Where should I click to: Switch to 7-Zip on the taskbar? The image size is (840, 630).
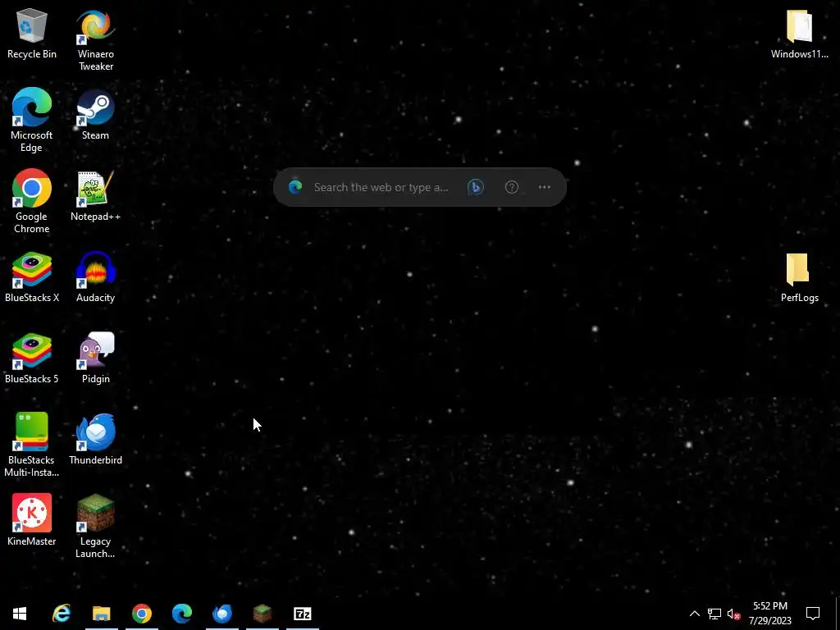(302, 614)
